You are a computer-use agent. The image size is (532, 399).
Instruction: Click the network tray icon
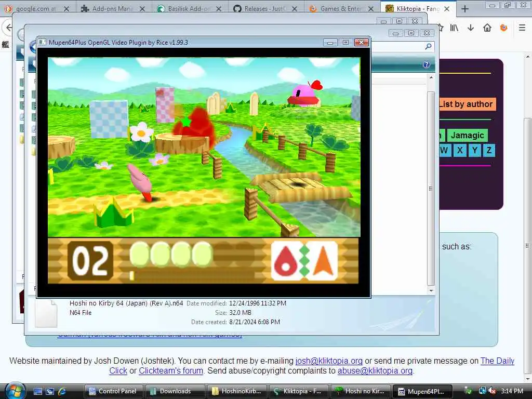(x=482, y=391)
